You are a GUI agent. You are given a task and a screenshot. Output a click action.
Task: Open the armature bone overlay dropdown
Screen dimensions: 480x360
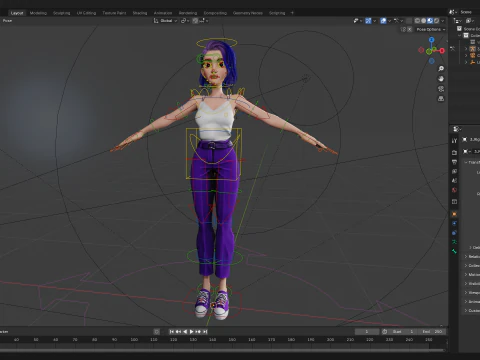(398, 21)
